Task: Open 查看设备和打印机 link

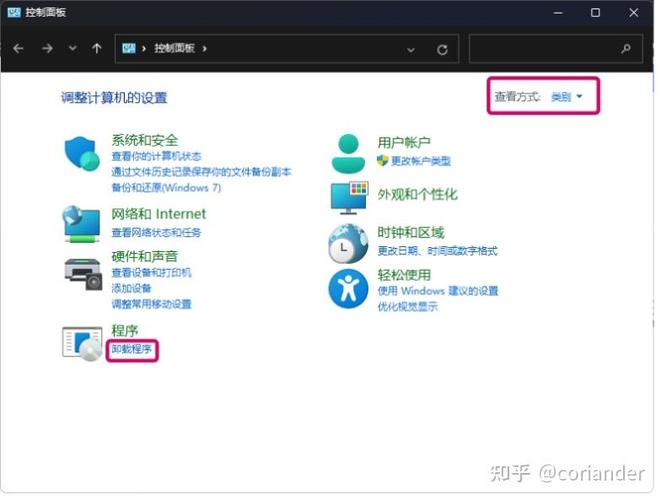Action: 151,273
